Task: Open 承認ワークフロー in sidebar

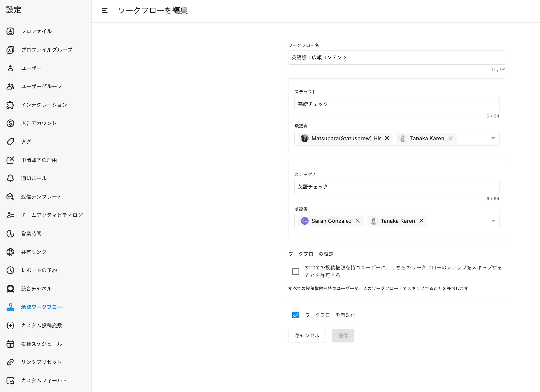Action: [x=41, y=307]
